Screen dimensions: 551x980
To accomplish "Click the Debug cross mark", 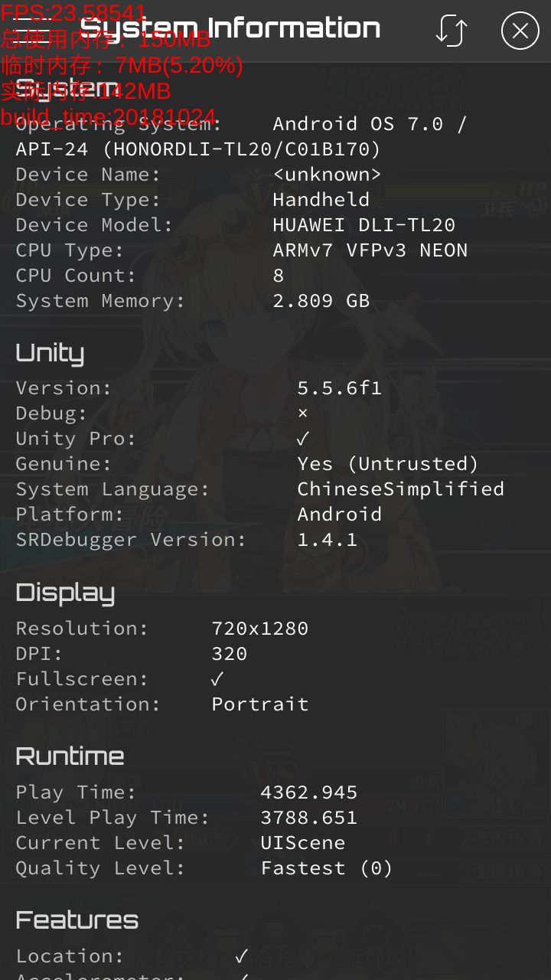I will pos(303,413).
